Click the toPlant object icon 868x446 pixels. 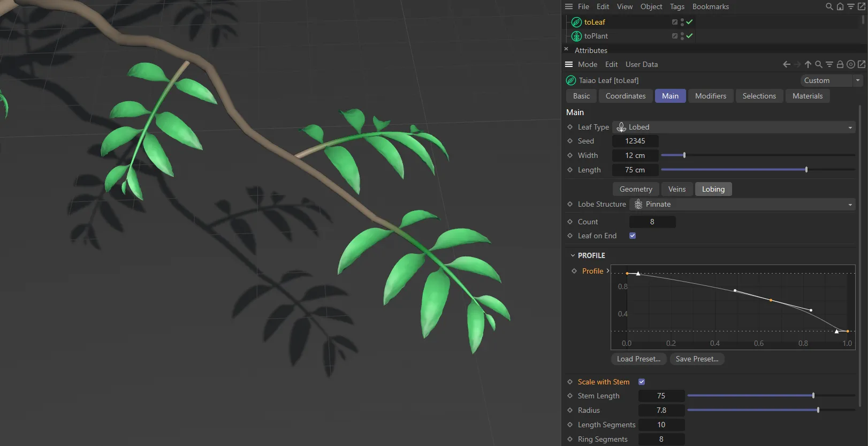(576, 36)
